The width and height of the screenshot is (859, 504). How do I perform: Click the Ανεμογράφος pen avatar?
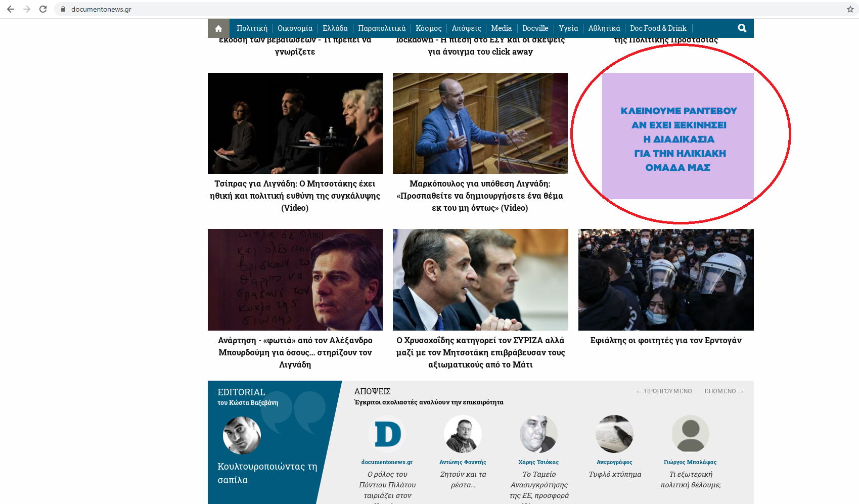click(614, 434)
